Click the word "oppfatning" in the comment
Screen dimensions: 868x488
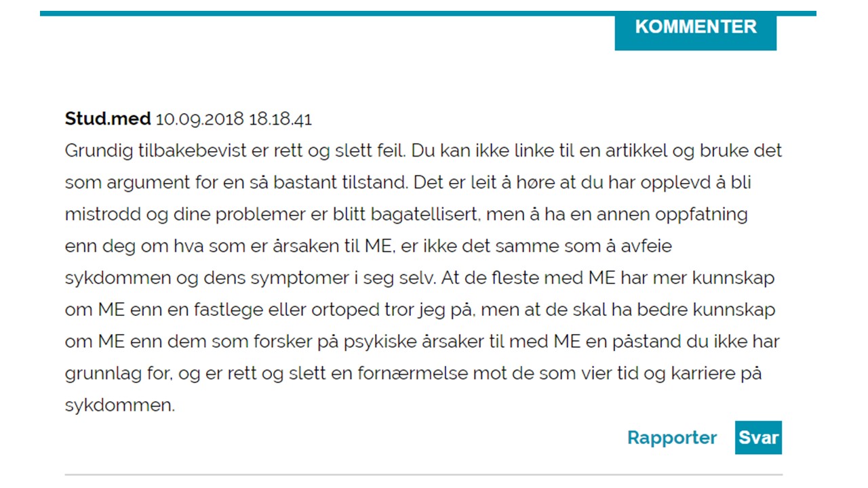701,215
